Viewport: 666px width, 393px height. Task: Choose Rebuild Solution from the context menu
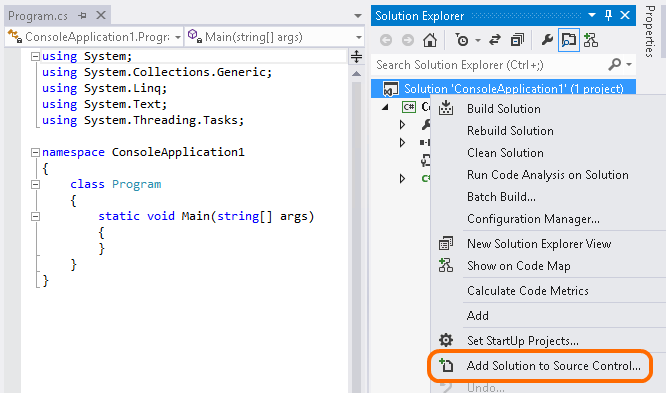[510, 131]
